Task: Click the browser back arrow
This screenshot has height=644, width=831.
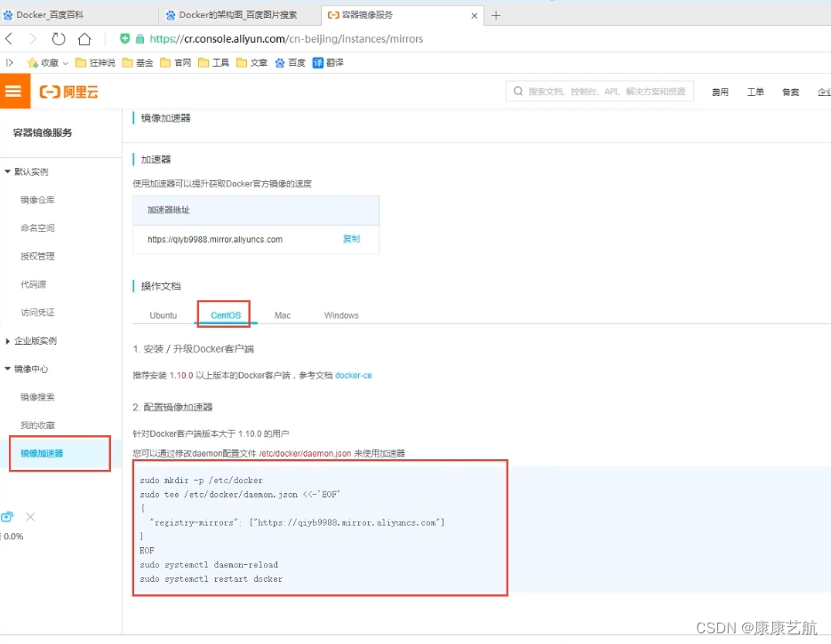Action: point(9,39)
